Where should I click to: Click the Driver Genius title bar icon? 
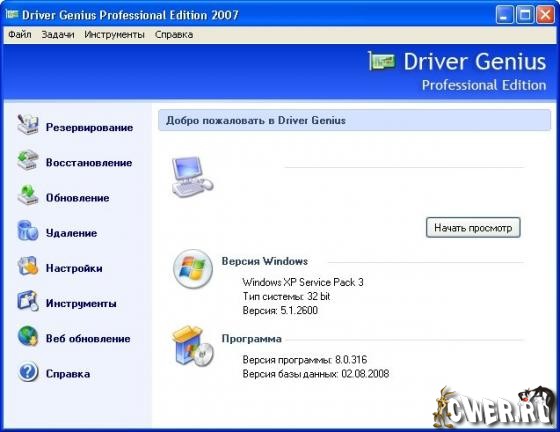(12, 15)
